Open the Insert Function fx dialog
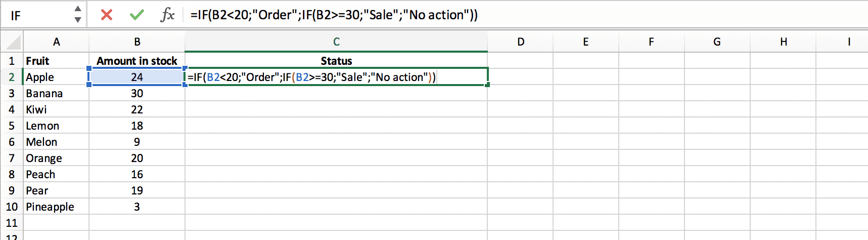 click(167, 15)
